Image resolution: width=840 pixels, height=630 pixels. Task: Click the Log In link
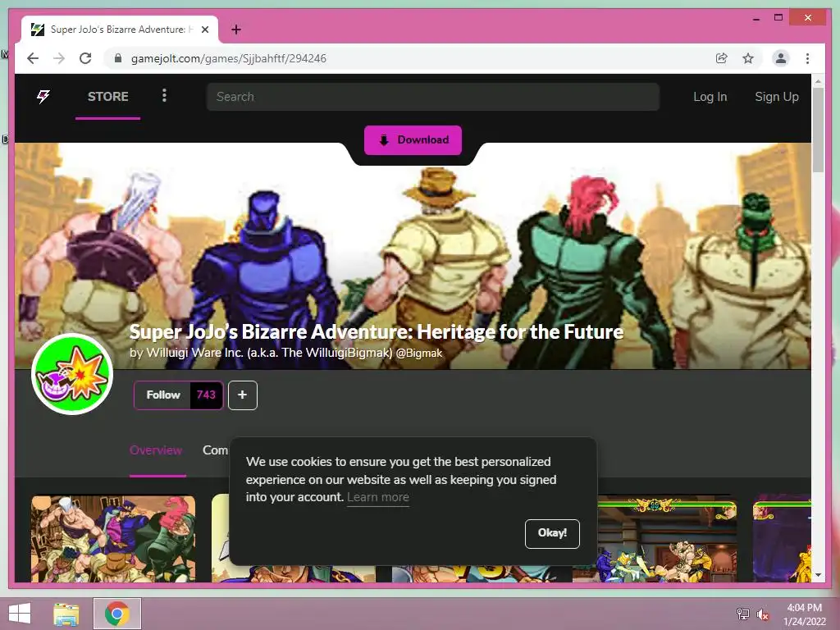pyautogui.click(x=710, y=97)
